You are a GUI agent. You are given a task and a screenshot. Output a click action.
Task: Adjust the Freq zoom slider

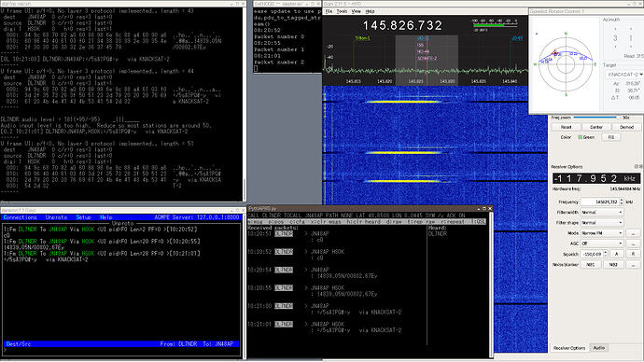(x=596, y=118)
